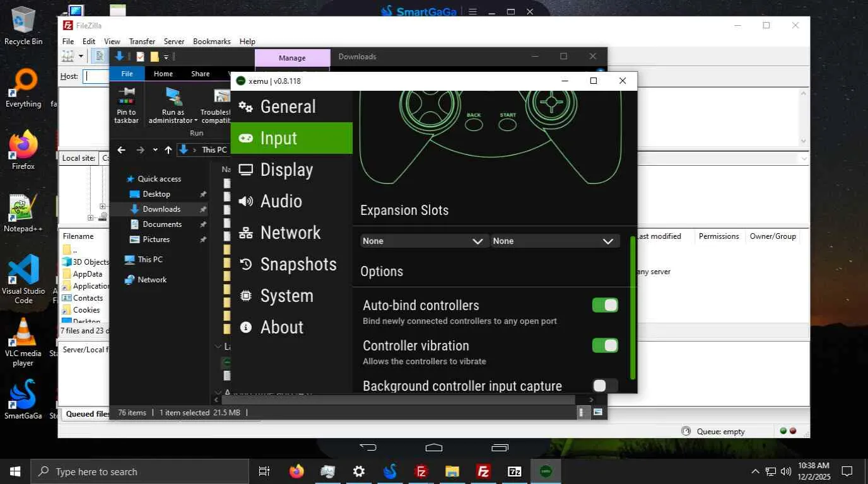Click the taskbar search box
This screenshot has width=868, height=484.
139,471
